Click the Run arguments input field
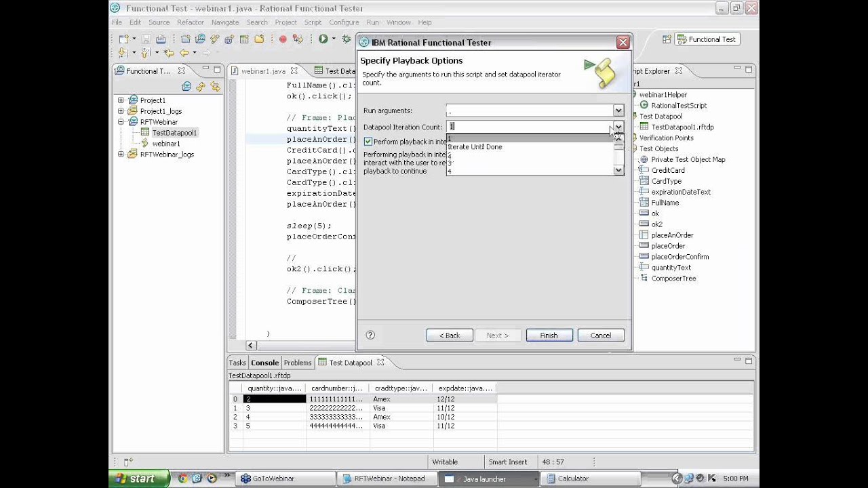The width and height of the screenshot is (868, 488). click(x=529, y=110)
